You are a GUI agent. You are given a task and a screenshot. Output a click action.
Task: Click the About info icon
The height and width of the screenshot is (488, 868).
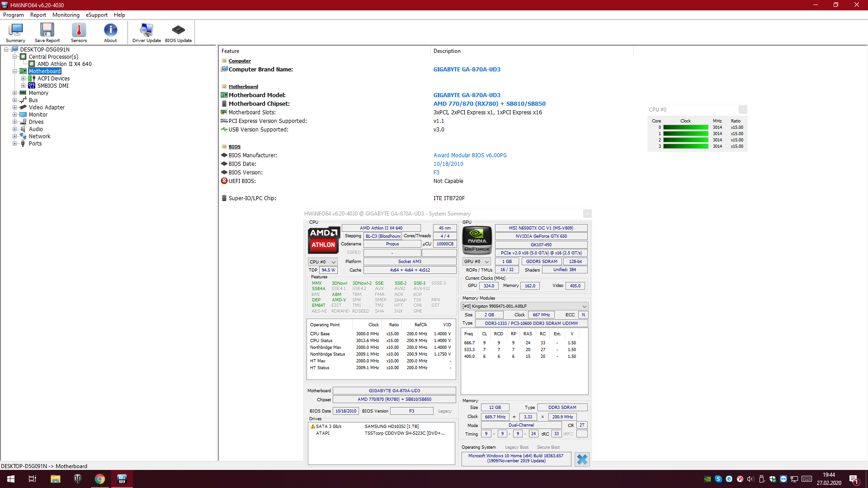click(x=110, y=33)
